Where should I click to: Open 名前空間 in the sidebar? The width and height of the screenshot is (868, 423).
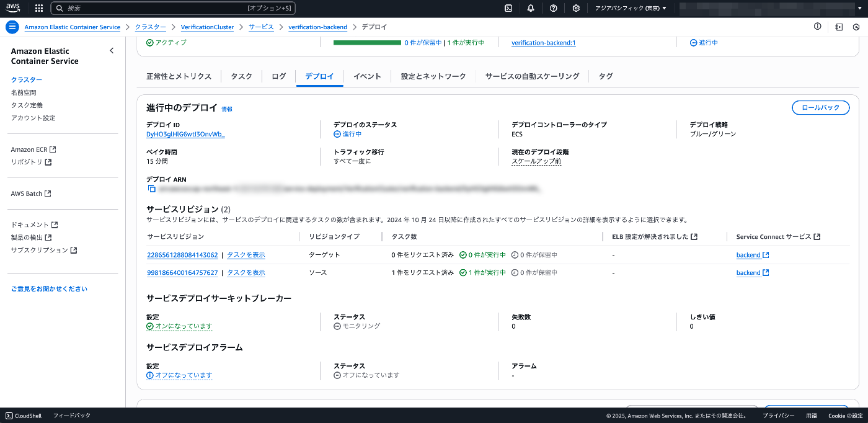[24, 92]
